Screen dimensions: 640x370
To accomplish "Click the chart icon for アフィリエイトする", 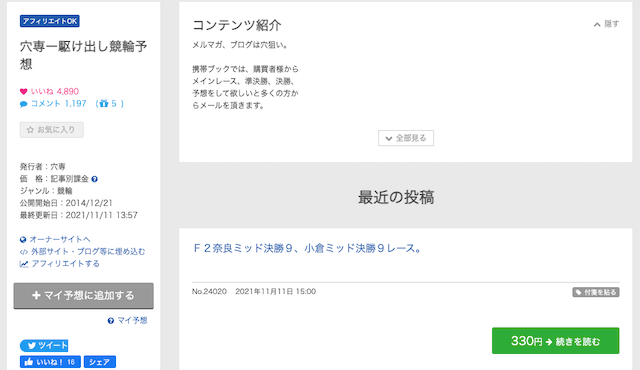I will (x=24, y=264).
